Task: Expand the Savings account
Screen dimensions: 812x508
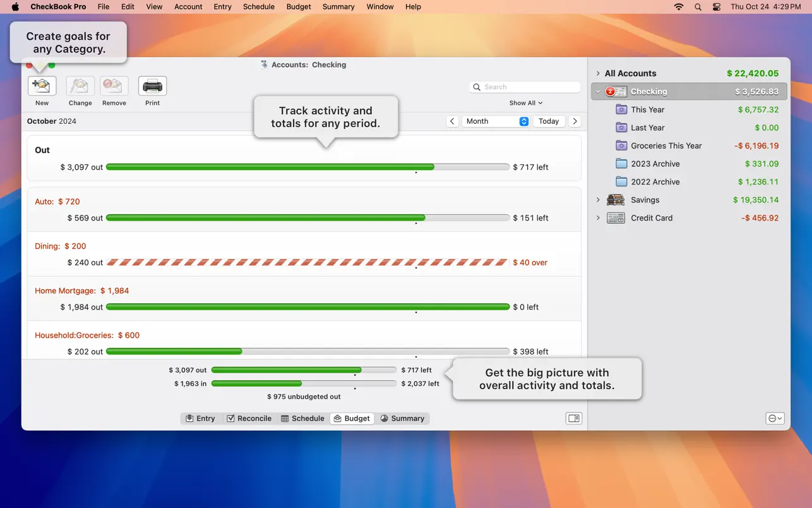Action: point(598,200)
